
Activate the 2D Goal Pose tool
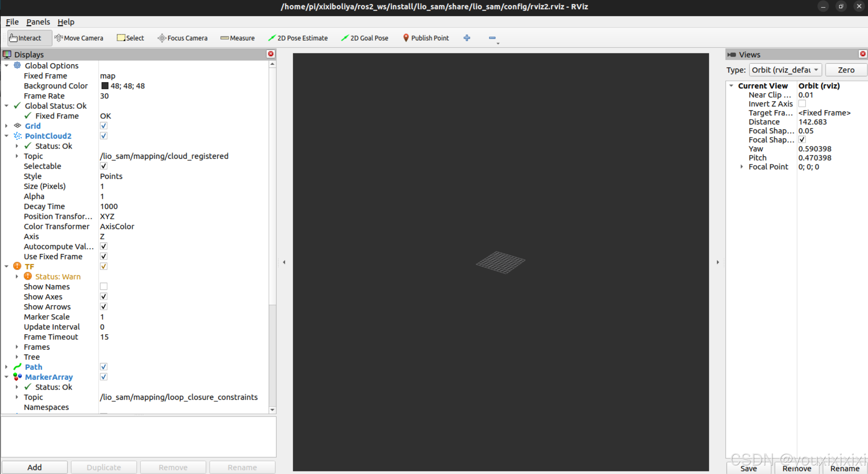365,38
